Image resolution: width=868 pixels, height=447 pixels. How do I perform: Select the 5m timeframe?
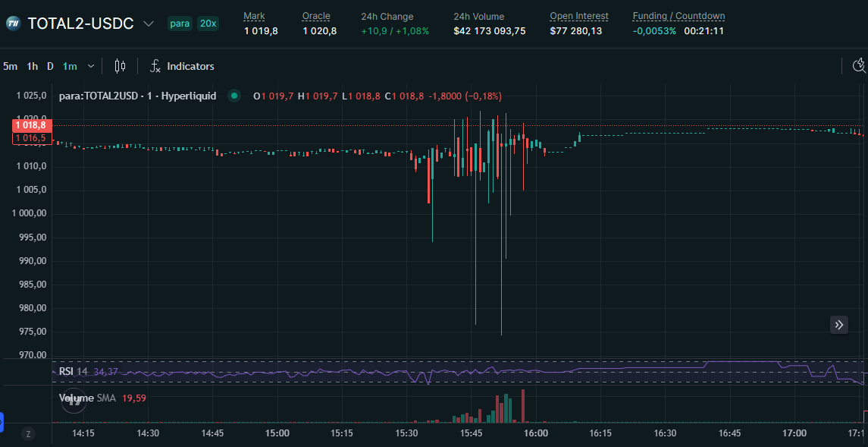(10, 67)
